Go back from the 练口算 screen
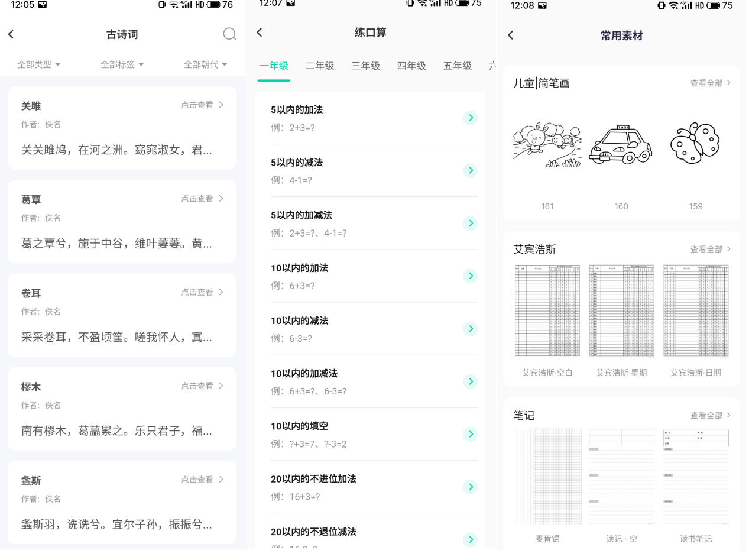This screenshot has width=749, height=560. tap(259, 33)
